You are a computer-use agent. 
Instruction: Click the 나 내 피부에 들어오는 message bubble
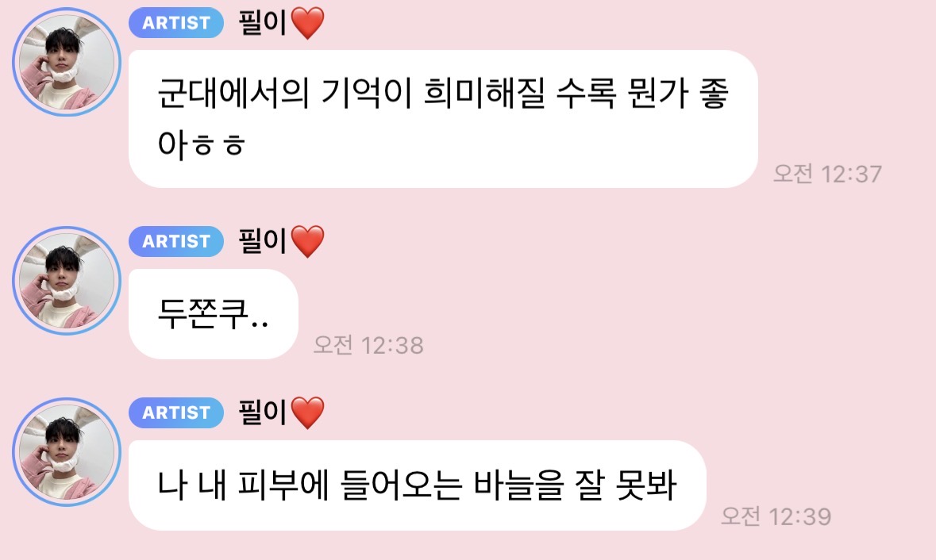pos(418,485)
